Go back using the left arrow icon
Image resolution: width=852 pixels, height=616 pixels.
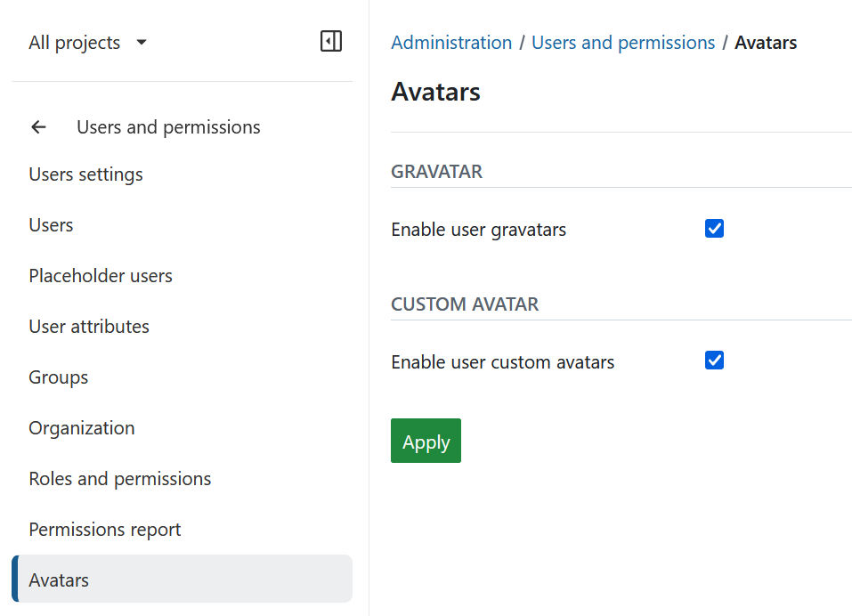click(38, 127)
